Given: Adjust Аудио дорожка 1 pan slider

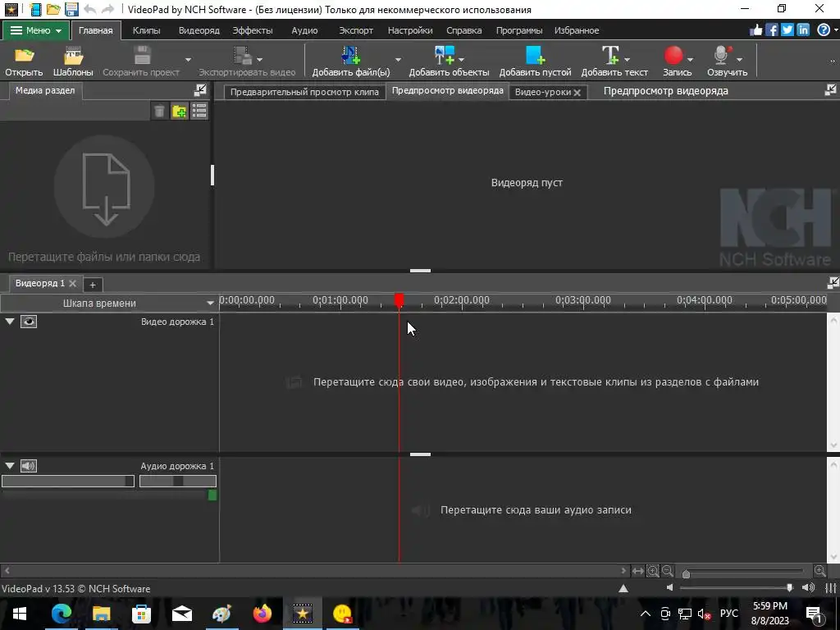Looking at the screenshot, I should point(178,481).
